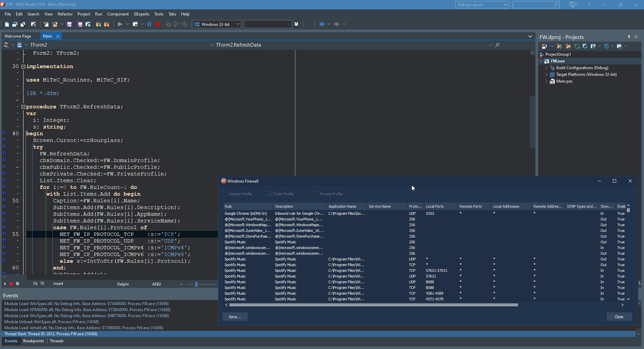The width and height of the screenshot is (644, 349).
Task: Navigate back with the blue left arrow
Action: pos(322,24)
